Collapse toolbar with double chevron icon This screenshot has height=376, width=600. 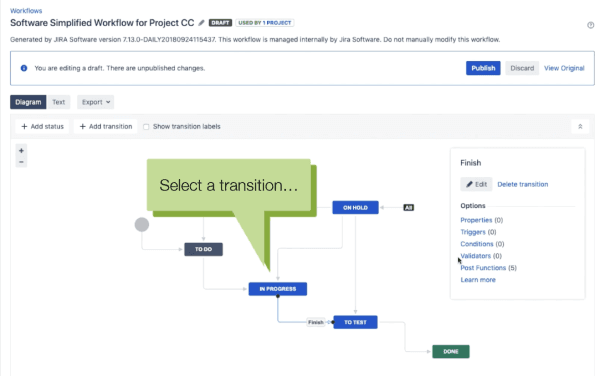pyautogui.click(x=580, y=127)
